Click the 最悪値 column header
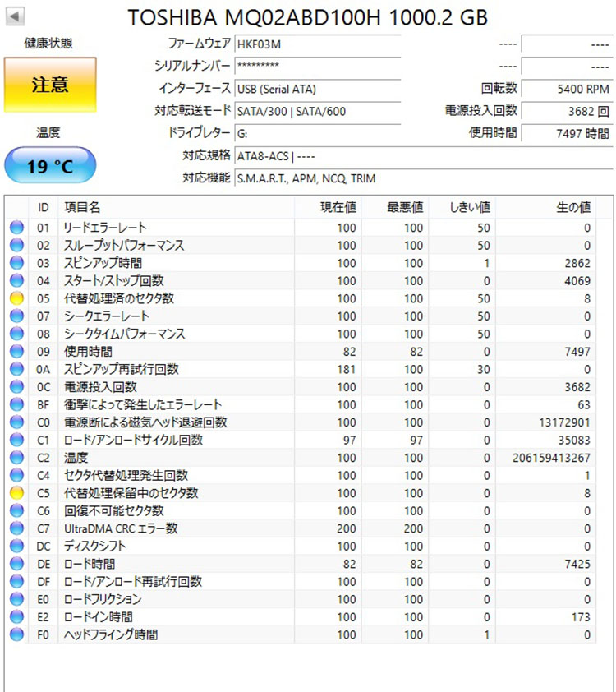 tap(396, 207)
